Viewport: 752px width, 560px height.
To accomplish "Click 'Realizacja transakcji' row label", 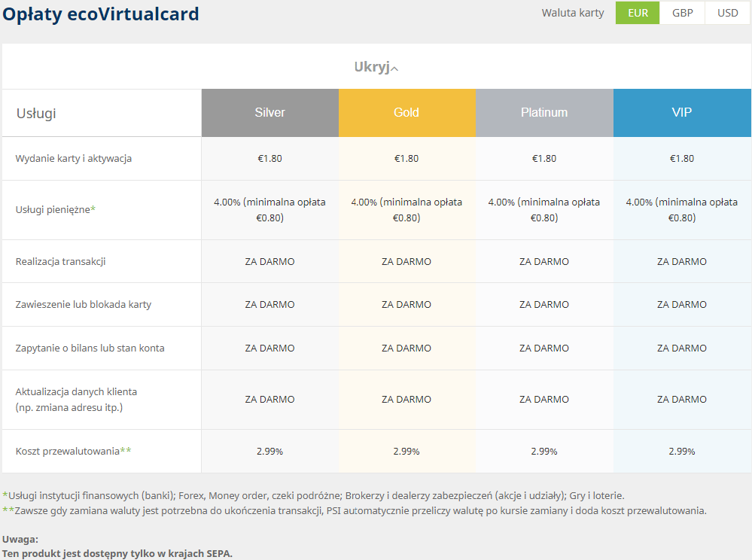I will pyautogui.click(x=60, y=261).
